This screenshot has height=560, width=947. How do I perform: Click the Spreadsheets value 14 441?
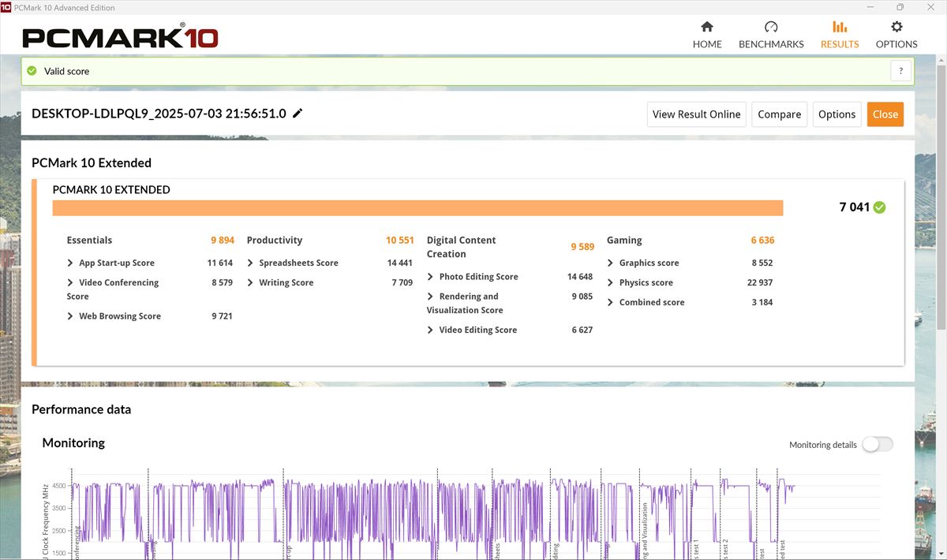pyautogui.click(x=400, y=263)
